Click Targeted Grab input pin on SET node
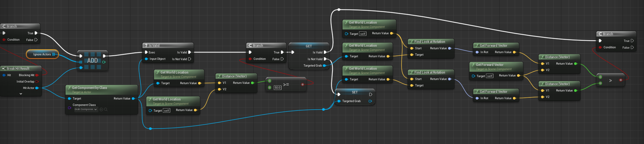 tap(339, 101)
